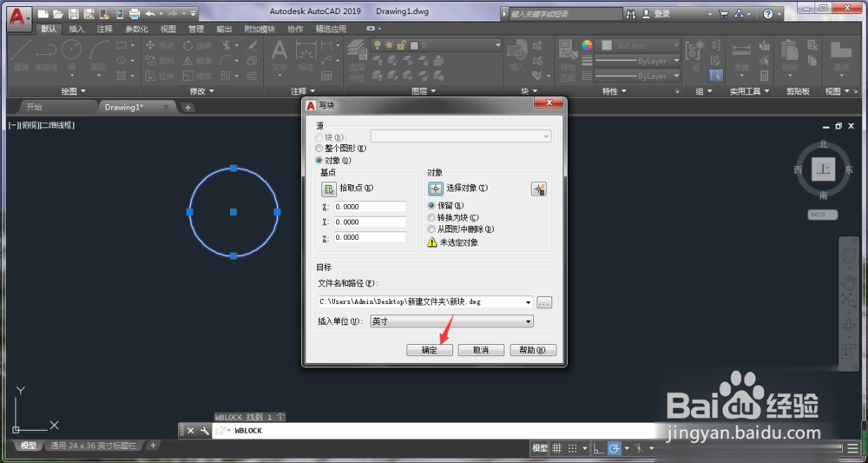Select the Move tool in Modify panel
The width and height of the screenshot is (868, 463).
coord(160,45)
